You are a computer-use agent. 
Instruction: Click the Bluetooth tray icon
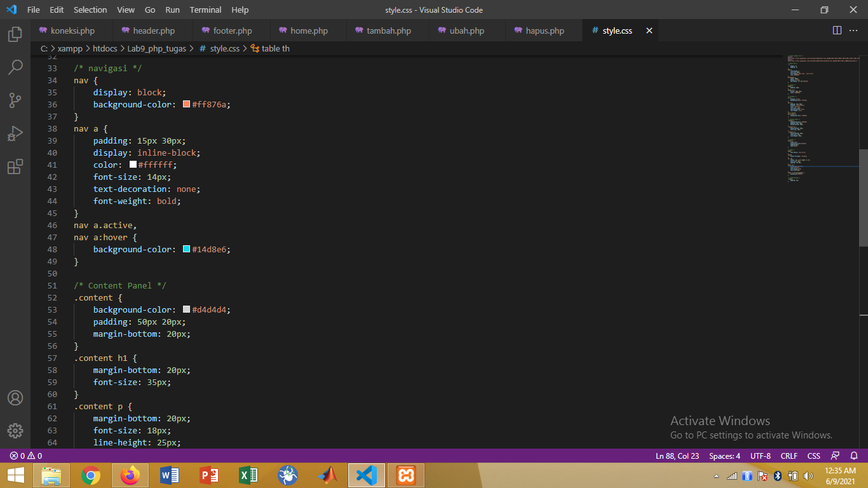pos(778,476)
